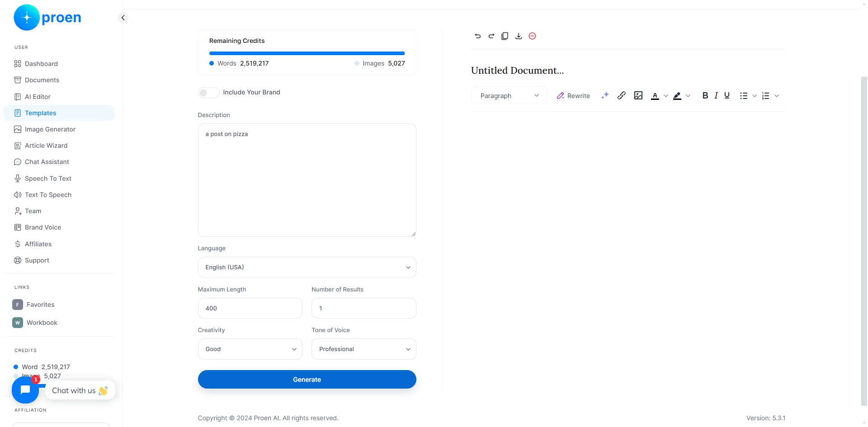Insert a link using the chain icon
This screenshot has height=427, width=868.
622,95
